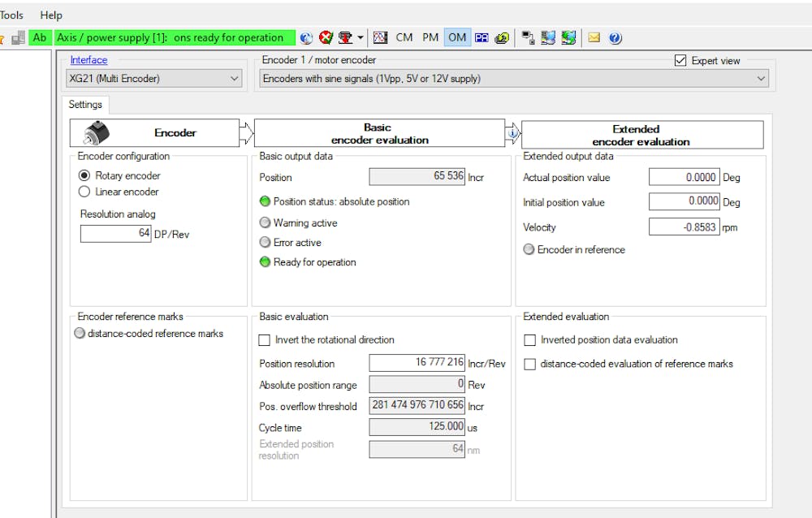Activate PM mode on the toolbar
Viewport: 812px width, 518px height.
coord(430,37)
